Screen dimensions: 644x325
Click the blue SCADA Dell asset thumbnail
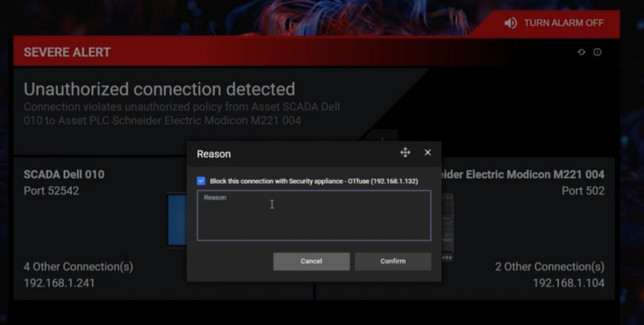pyautogui.click(x=177, y=220)
